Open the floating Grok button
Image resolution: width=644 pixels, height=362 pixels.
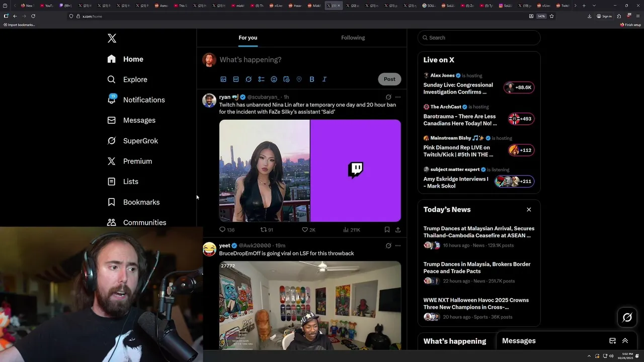[627, 317]
